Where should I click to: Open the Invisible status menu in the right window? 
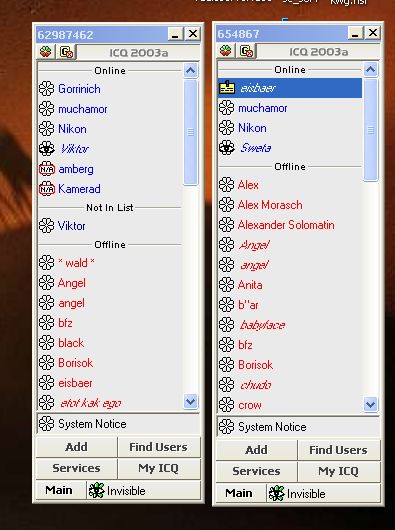[x=324, y=494]
